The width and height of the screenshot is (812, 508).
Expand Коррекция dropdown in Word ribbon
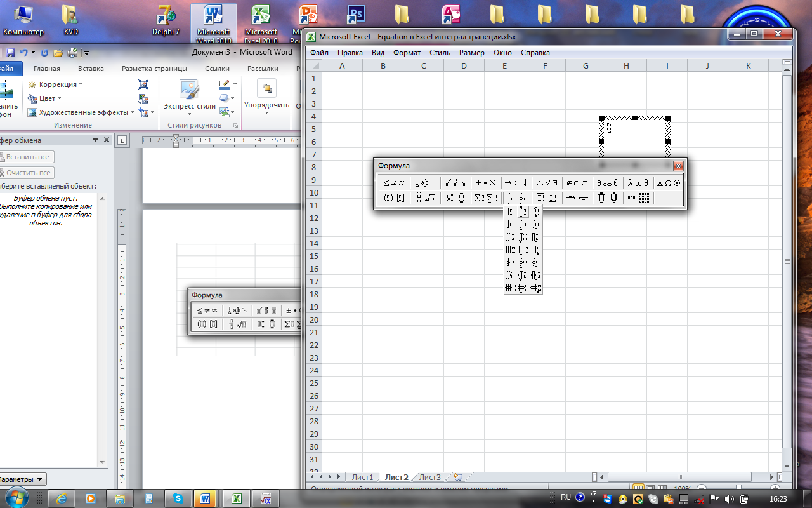click(x=55, y=84)
